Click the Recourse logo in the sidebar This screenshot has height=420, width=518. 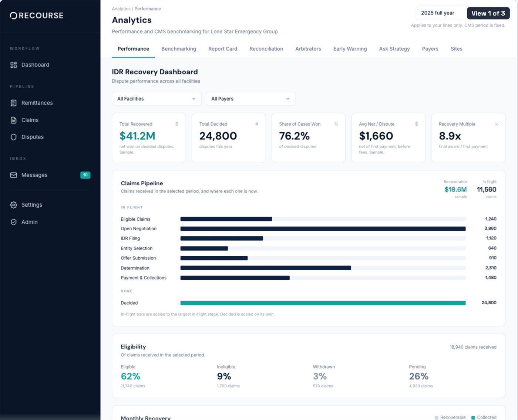(37, 16)
